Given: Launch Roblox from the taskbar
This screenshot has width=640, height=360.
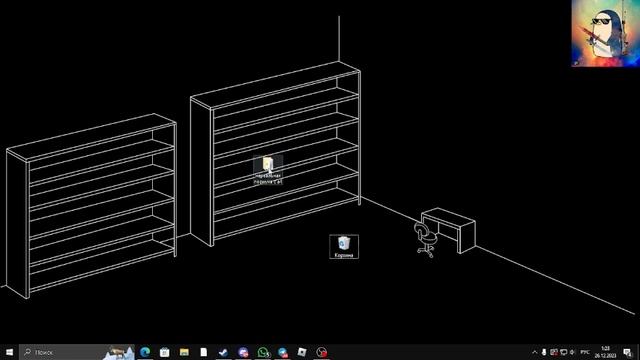Looking at the screenshot, I should (x=302, y=352).
